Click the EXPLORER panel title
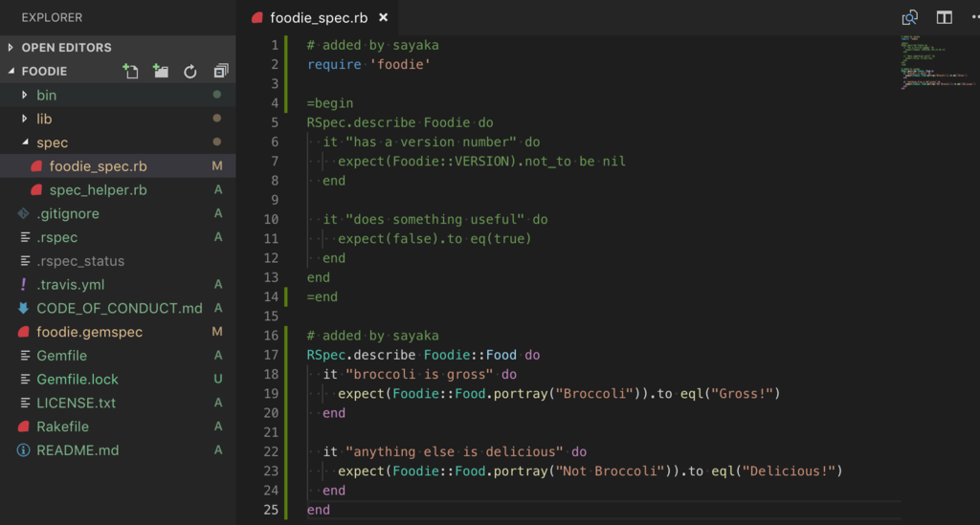This screenshot has height=525, width=980. (x=52, y=17)
